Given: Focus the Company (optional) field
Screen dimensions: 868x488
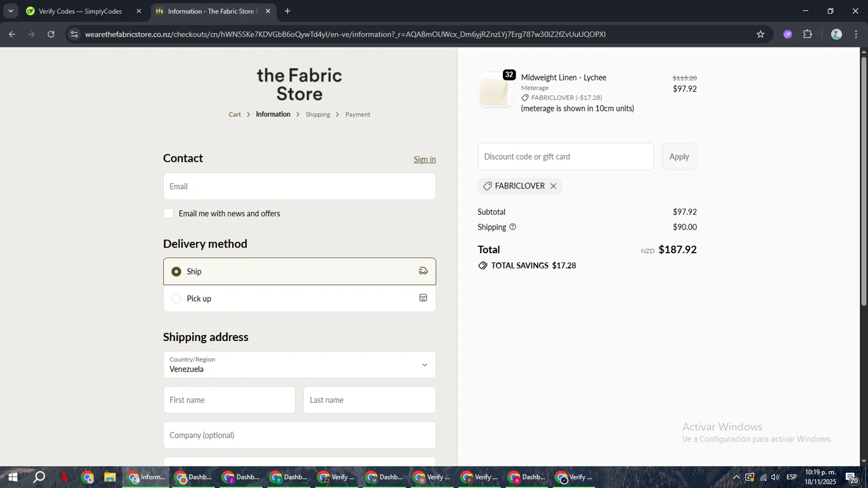Looking at the screenshot, I should pos(299,435).
